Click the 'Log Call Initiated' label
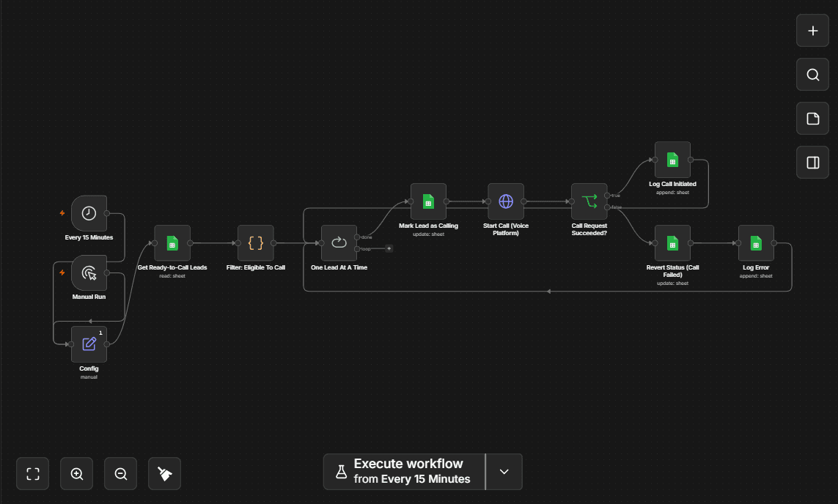 coord(672,184)
